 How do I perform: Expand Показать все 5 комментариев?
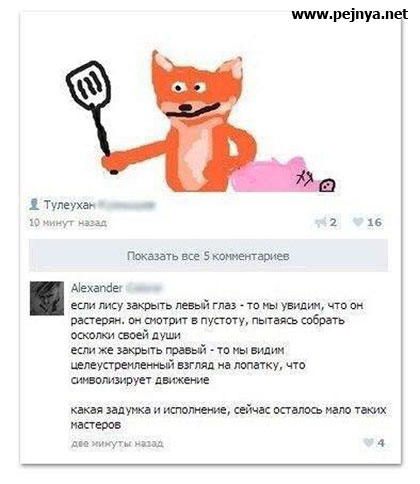point(208,256)
